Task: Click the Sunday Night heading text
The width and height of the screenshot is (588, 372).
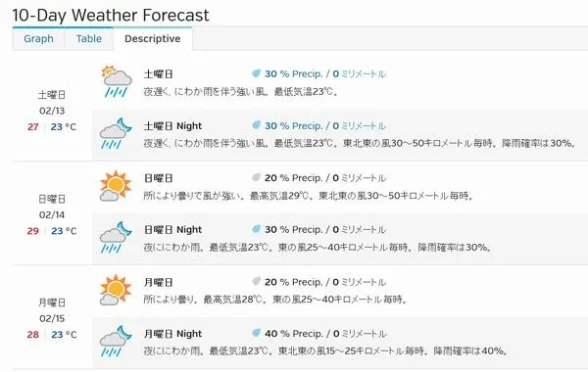Action: 172,230
